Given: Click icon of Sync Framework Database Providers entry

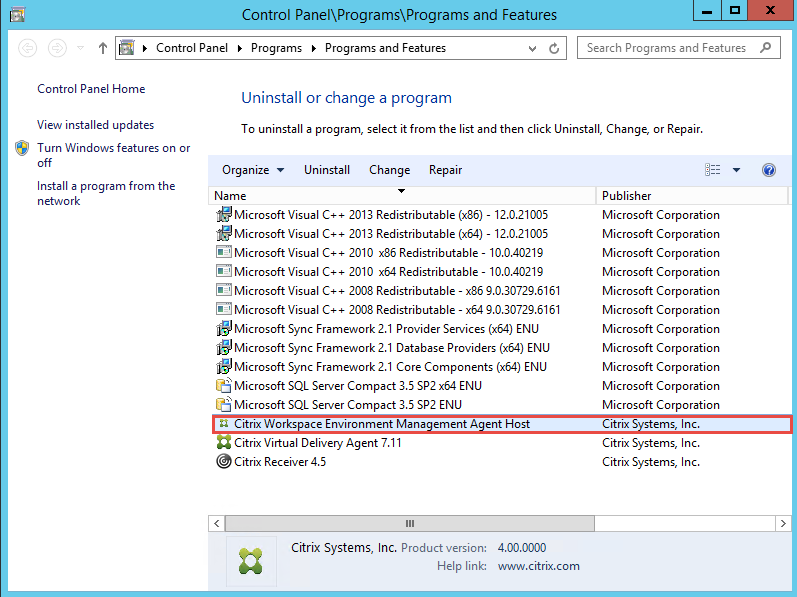Looking at the screenshot, I should tap(224, 348).
